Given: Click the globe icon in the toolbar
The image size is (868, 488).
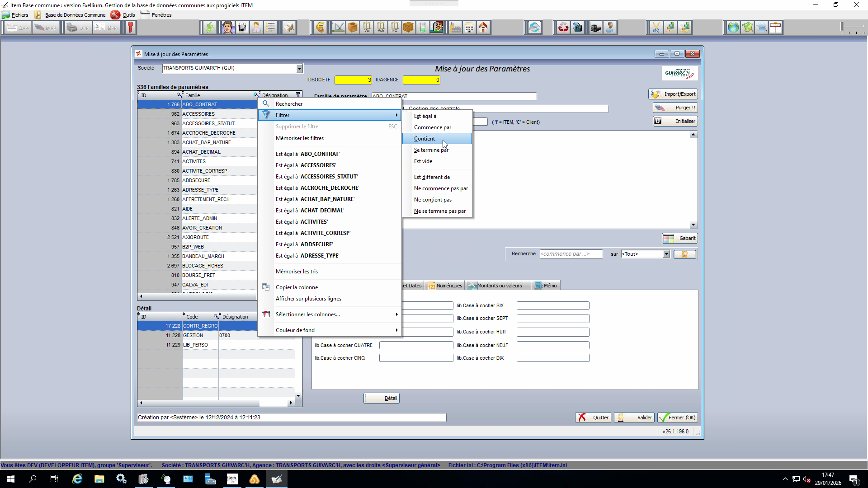Looking at the screenshot, I should (733, 28).
